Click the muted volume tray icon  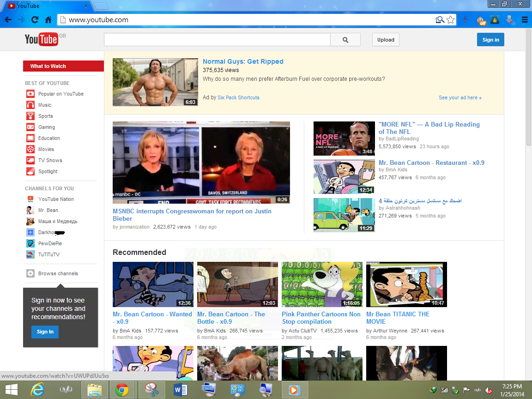[x=489, y=390]
